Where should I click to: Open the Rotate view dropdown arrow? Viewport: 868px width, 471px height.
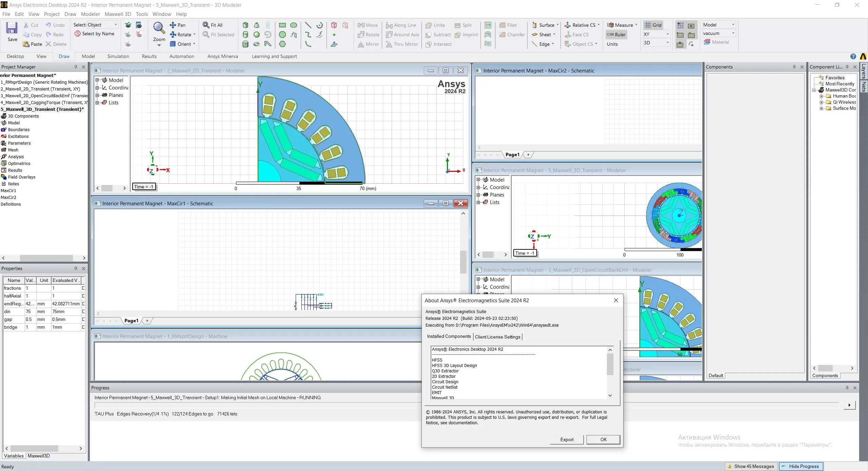[194, 34]
